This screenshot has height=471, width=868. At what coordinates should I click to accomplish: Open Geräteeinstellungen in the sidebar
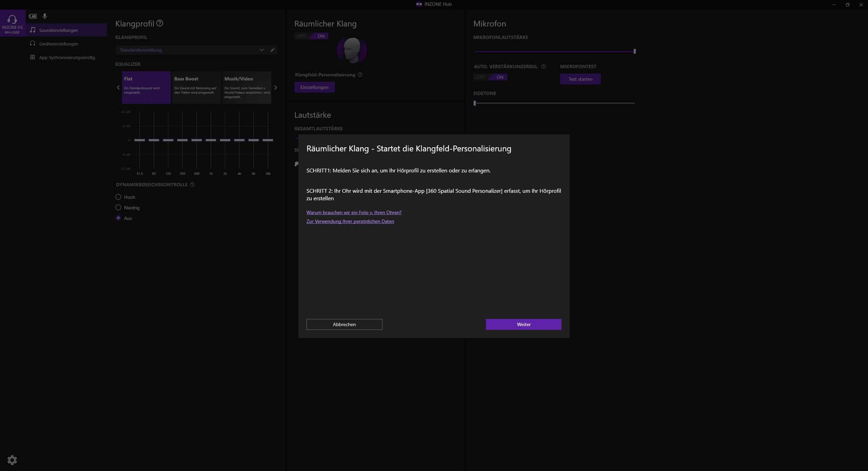[59, 44]
